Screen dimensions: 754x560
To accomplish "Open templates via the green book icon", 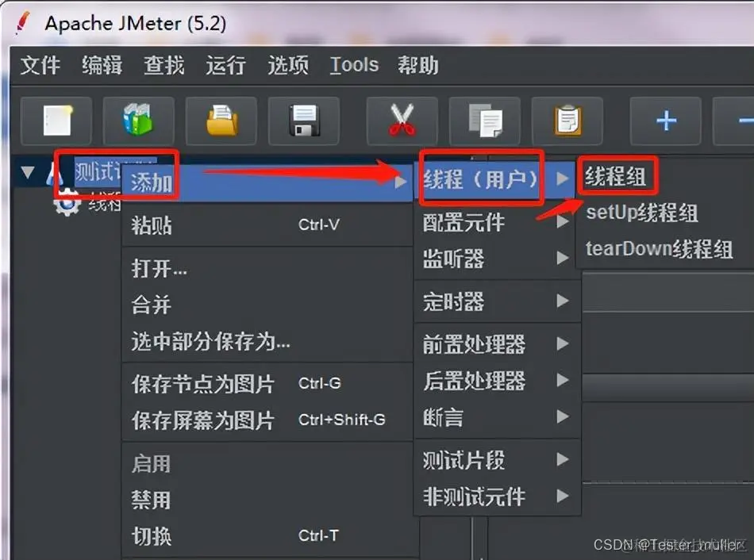I will pyautogui.click(x=139, y=120).
